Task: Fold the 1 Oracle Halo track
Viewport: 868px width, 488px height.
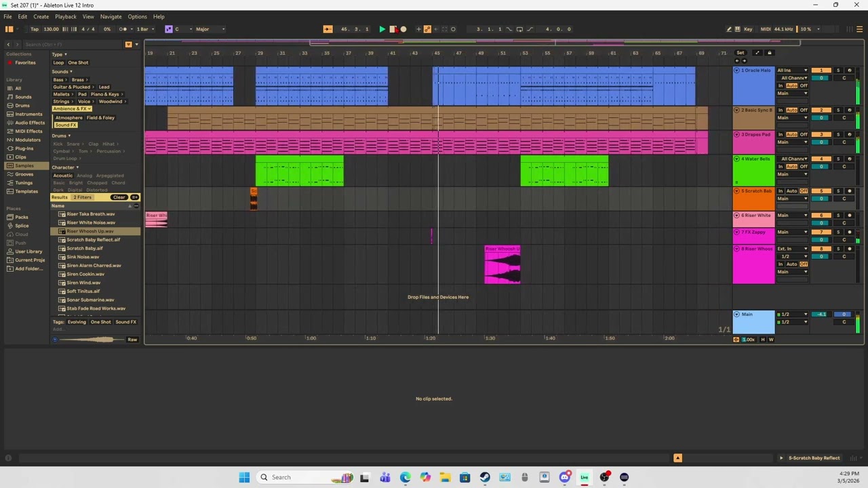Action: pyautogui.click(x=737, y=70)
